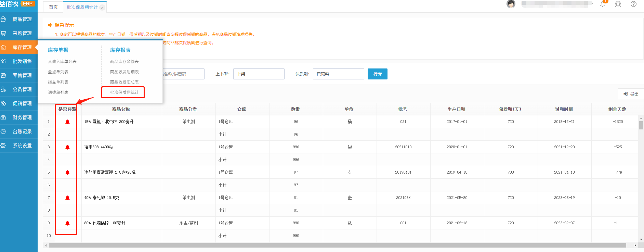Click the notification bell icon in header
The image size is (644, 252).
[x=603, y=4]
